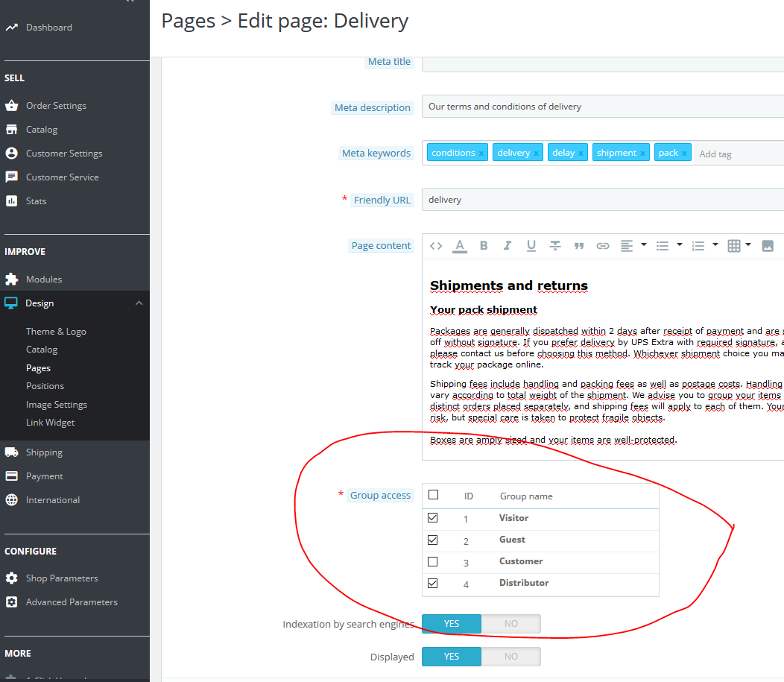Click the Shop Parameters gear icon
This screenshot has width=784, height=682.
[x=11, y=578]
